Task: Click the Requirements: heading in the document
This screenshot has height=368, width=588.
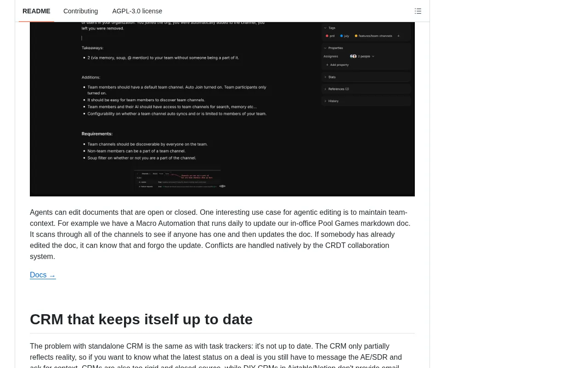Action: click(x=97, y=134)
